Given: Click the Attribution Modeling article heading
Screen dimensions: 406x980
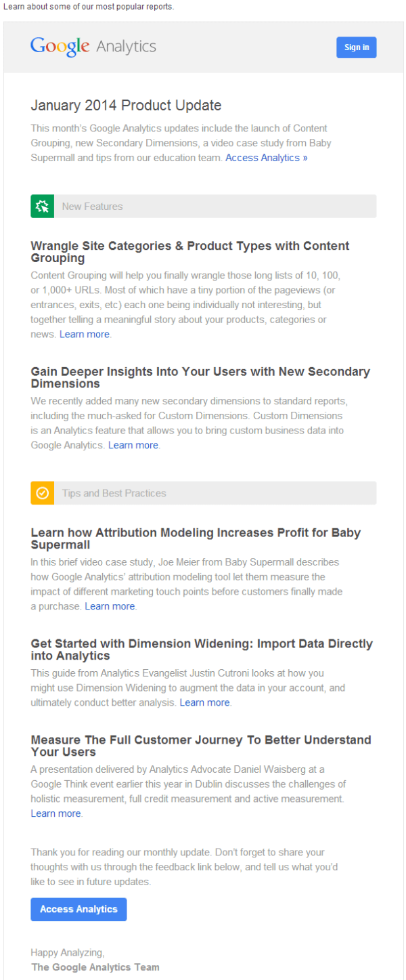Looking at the screenshot, I should coord(196,538).
